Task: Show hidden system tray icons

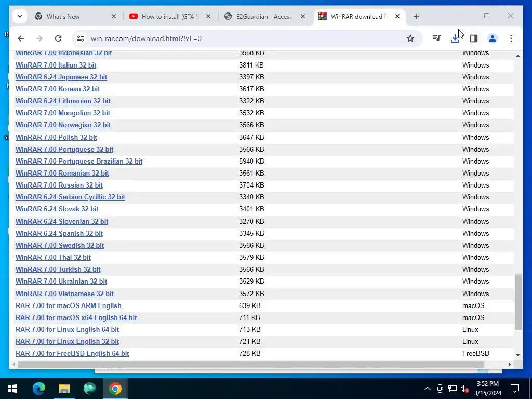Action: [x=428, y=389]
